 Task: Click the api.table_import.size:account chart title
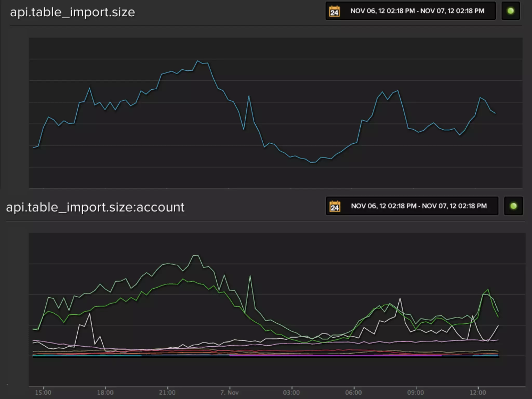tap(95, 207)
